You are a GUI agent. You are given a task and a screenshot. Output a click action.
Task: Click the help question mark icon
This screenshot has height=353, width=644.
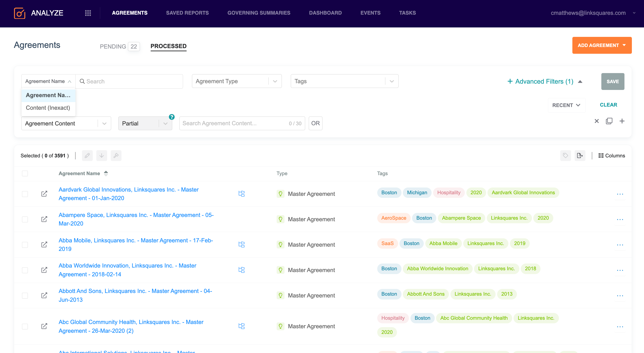point(172,117)
